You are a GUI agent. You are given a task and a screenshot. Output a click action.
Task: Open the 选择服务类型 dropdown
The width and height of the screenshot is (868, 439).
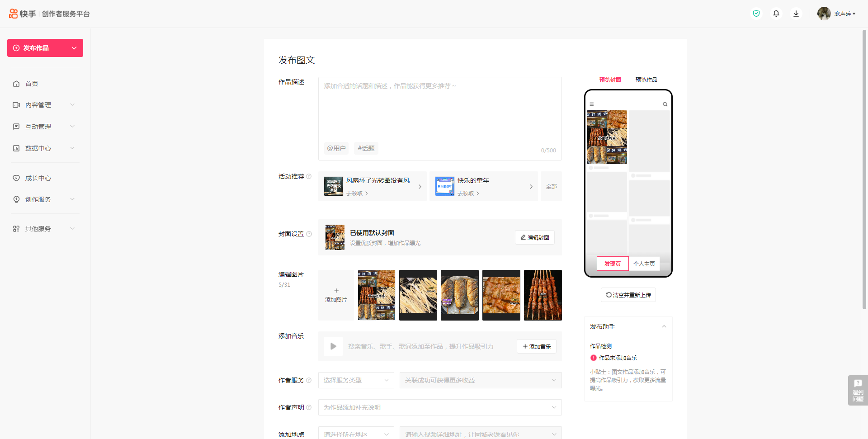click(x=356, y=380)
